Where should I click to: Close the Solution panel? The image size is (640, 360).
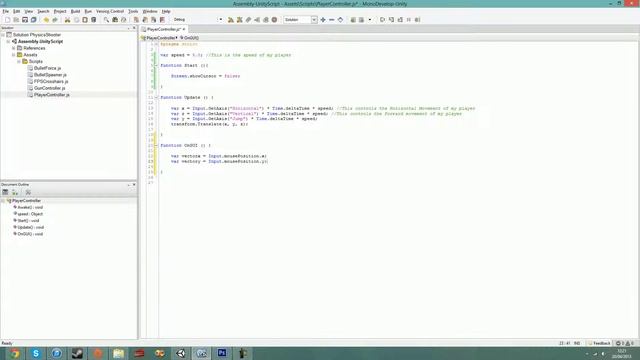(x=134, y=28)
